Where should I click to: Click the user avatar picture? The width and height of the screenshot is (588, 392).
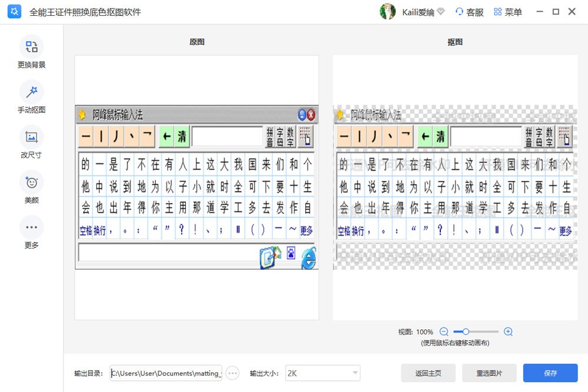pyautogui.click(x=387, y=12)
